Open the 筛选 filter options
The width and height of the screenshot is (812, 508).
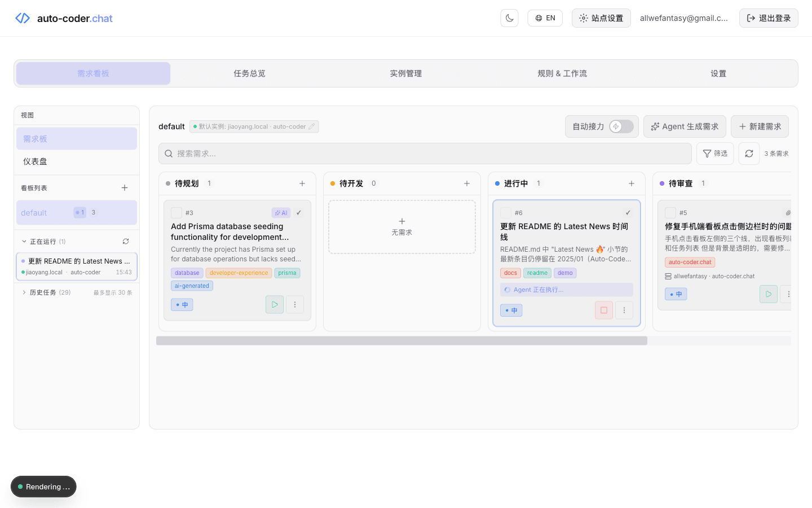pyautogui.click(x=714, y=153)
